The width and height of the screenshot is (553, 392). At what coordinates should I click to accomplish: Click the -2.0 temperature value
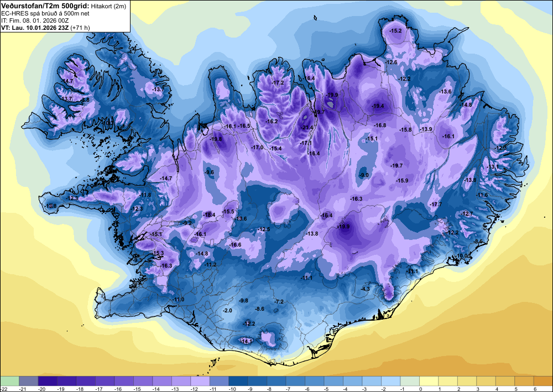tap(228, 310)
